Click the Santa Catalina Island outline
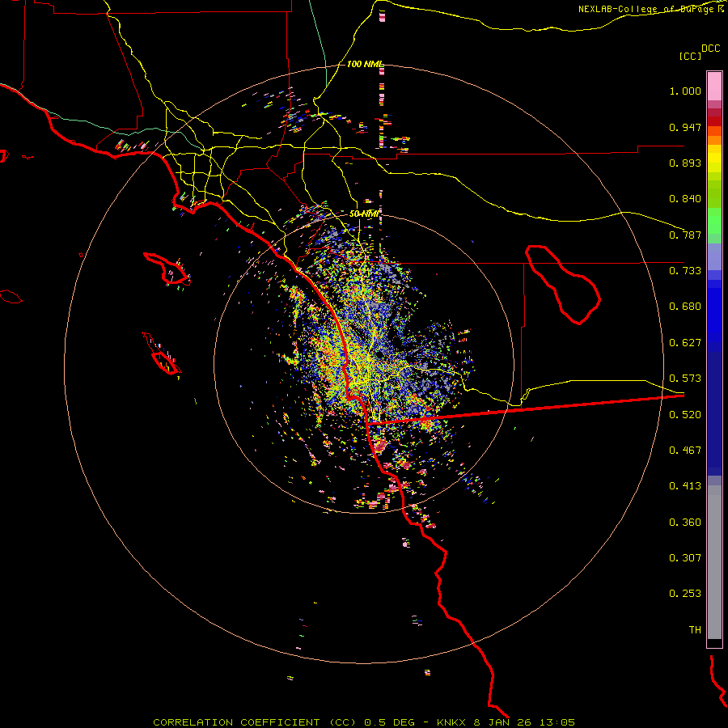Screen dimensions: 728x728 167,269
